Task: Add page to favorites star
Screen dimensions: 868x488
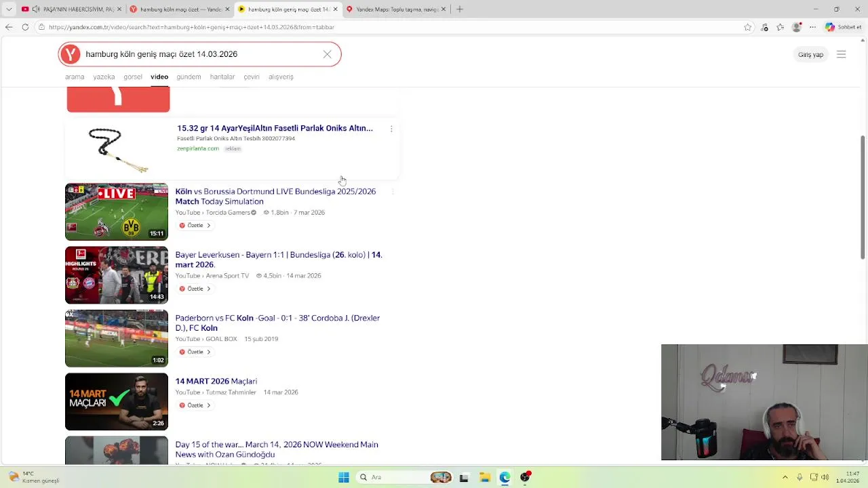Action: point(747,27)
